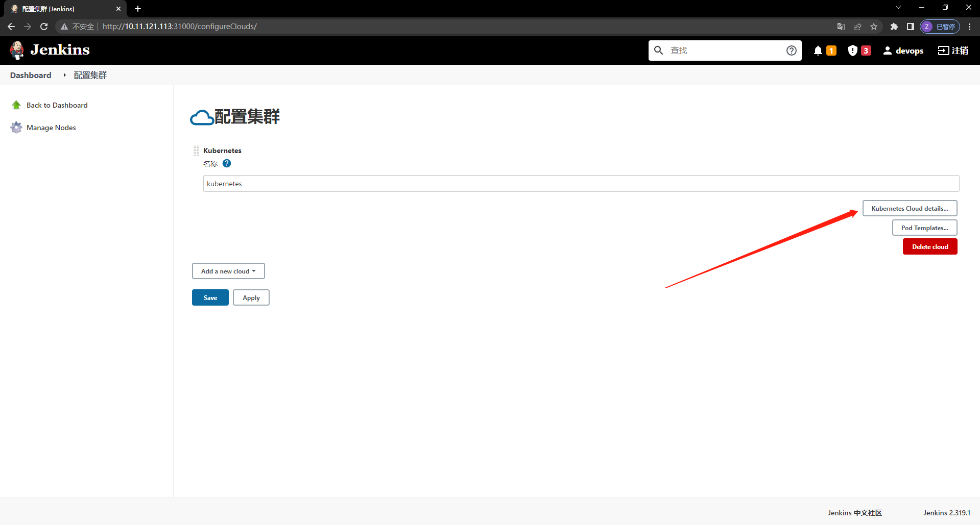Expand the Add a new cloud dropdown
This screenshot has width=980, height=525.
228,271
